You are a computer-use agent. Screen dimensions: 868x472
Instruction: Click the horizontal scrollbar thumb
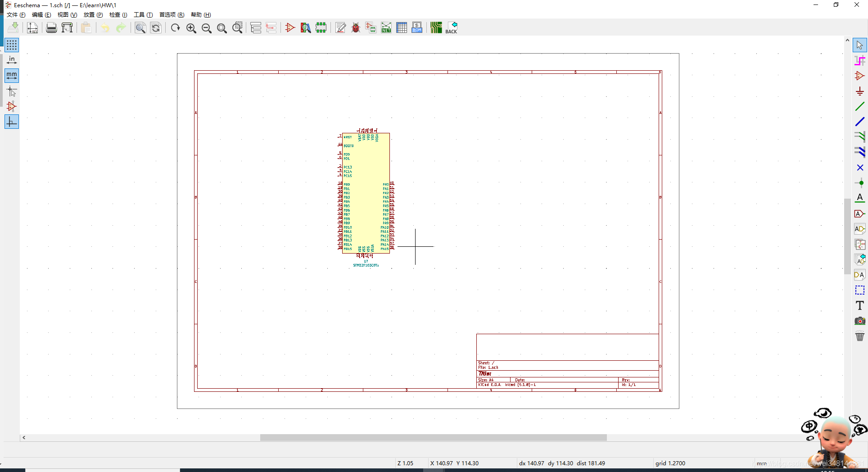click(433, 437)
